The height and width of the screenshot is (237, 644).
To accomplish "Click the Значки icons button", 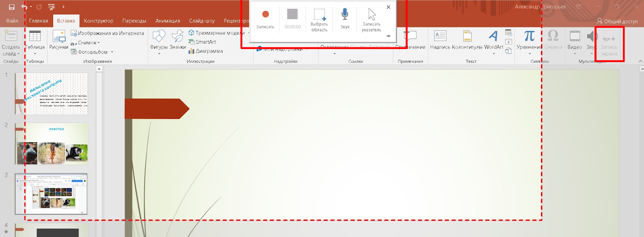I will pyautogui.click(x=178, y=37).
